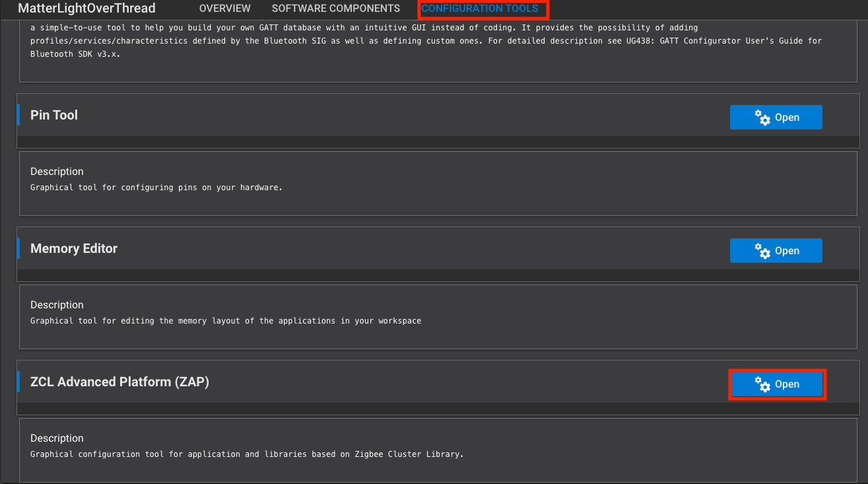Go to the Software Components tab
The image size is (868, 484).
pos(335,9)
